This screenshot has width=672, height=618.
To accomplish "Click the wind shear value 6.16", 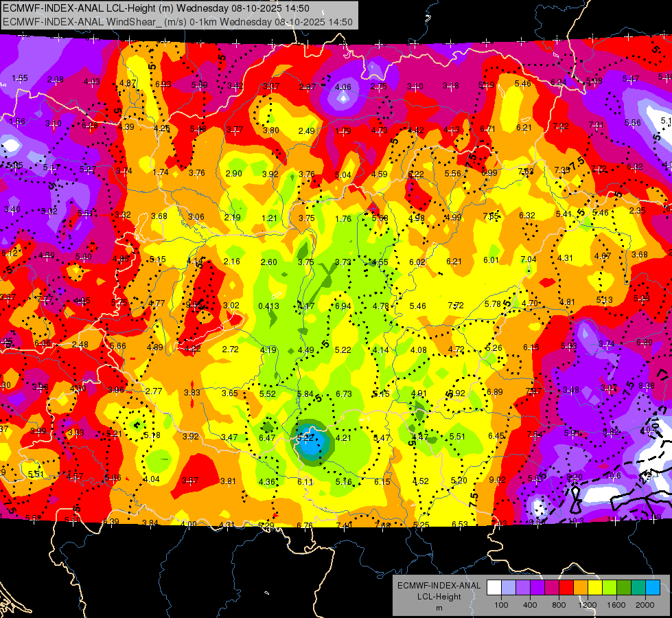I will [531, 347].
